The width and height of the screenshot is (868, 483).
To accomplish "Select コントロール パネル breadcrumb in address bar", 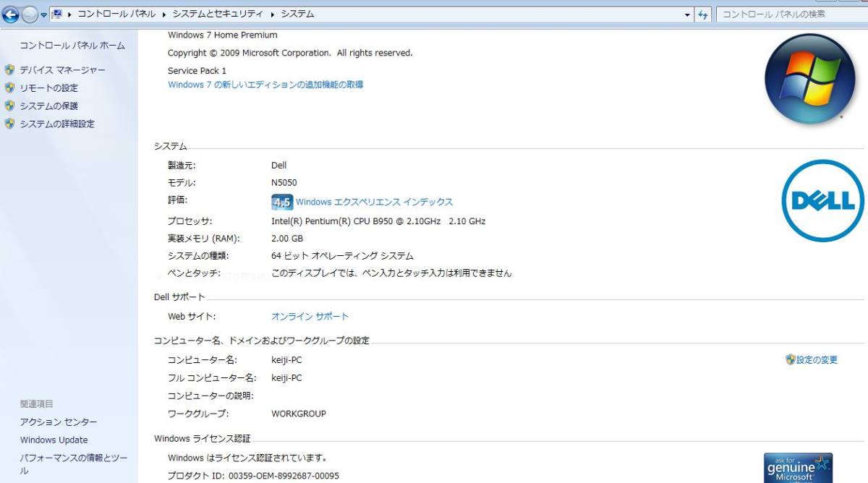I will pos(116,14).
